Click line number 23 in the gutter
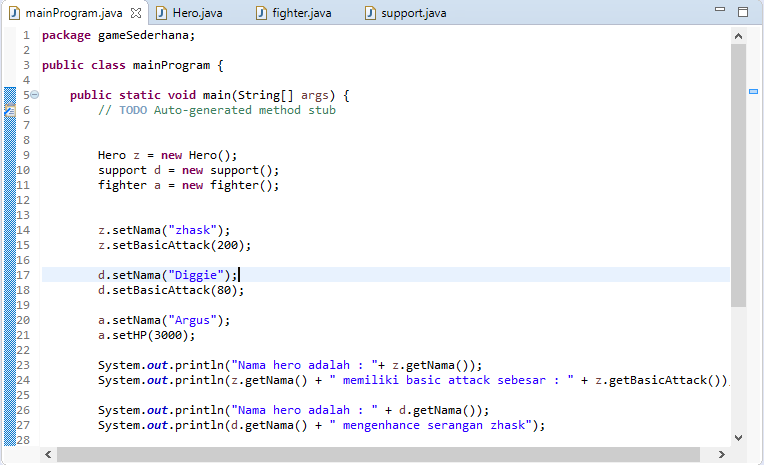This screenshot has height=465, width=764. [x=23, y=365]
